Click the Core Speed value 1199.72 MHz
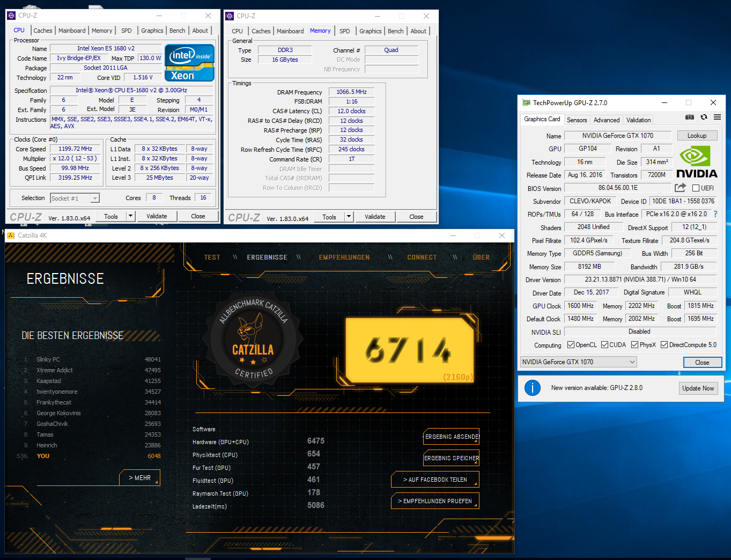 [75, 149]
